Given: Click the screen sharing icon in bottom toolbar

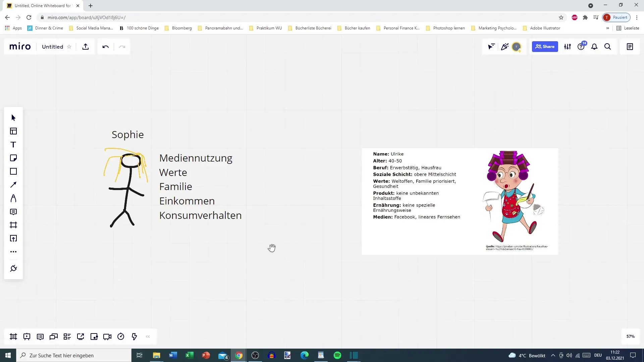Looking at the screenshot, I should (x=80, y=337).
